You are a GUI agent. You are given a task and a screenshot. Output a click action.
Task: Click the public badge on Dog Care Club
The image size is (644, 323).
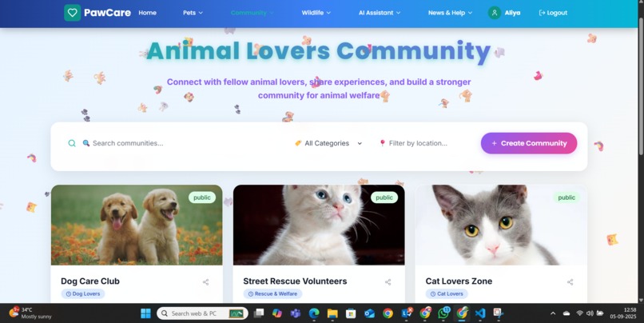click(202, 197)
